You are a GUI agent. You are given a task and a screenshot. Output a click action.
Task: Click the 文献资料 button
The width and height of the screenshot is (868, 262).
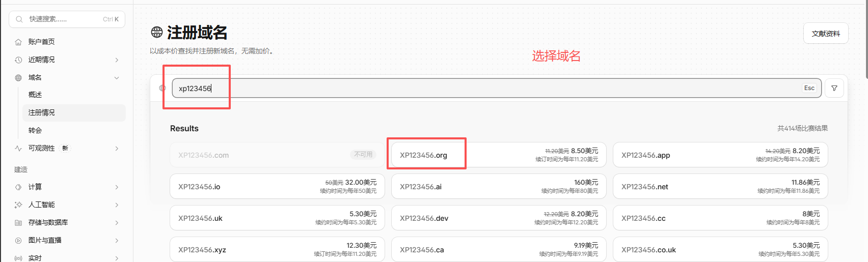(826, 33)
